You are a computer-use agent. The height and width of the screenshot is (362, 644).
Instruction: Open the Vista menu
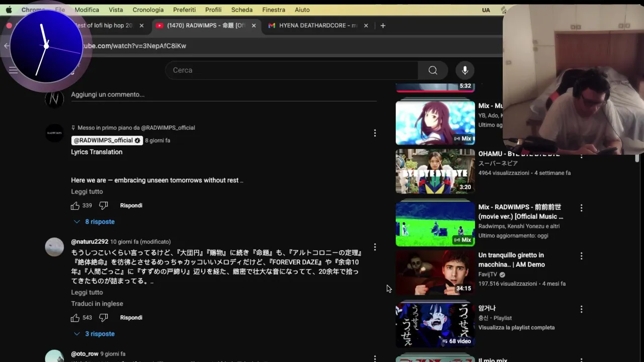pos(116,10)
